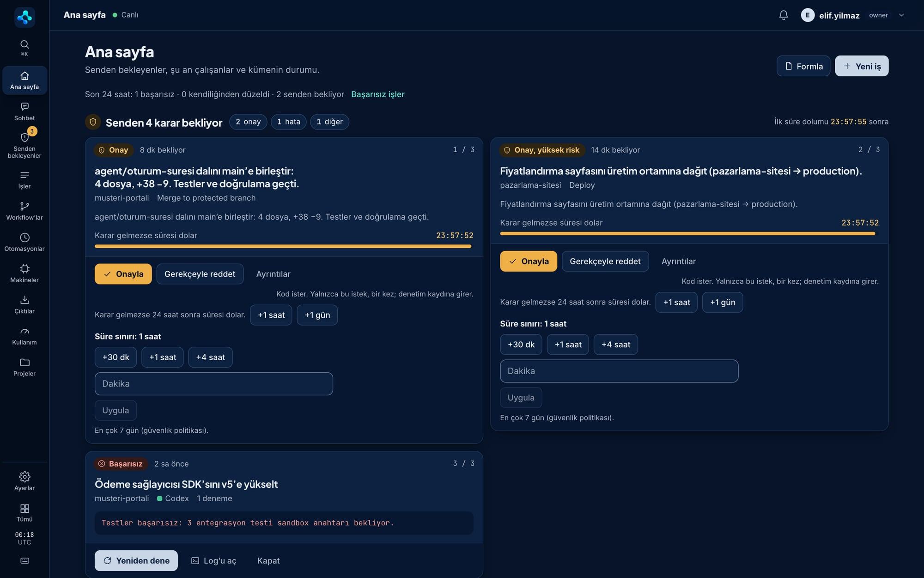Filter decisions by '1 hata' chip
The width and height of the screenshot is (924, 578).
coord(288,122)
